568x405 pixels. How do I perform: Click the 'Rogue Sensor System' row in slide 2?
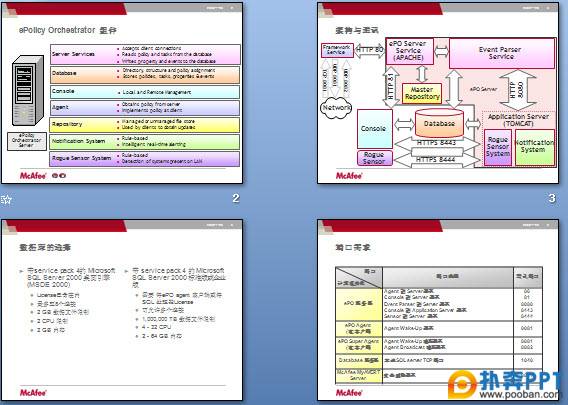145,159
